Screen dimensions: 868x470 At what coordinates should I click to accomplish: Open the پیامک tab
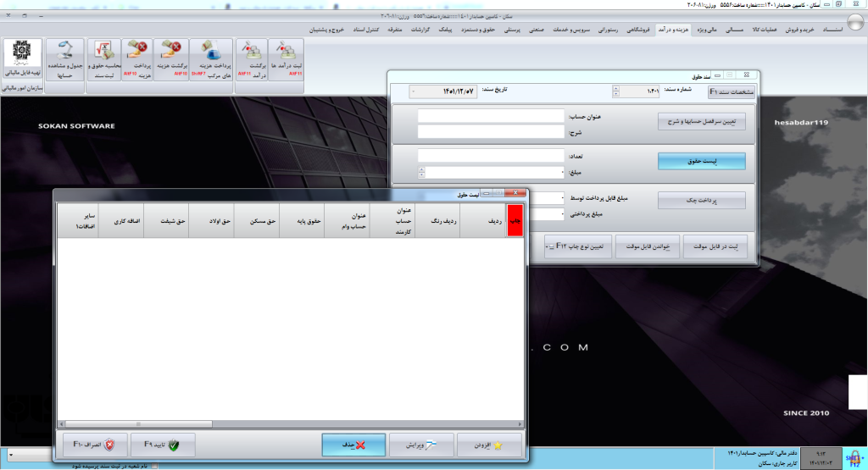[445, 30]
